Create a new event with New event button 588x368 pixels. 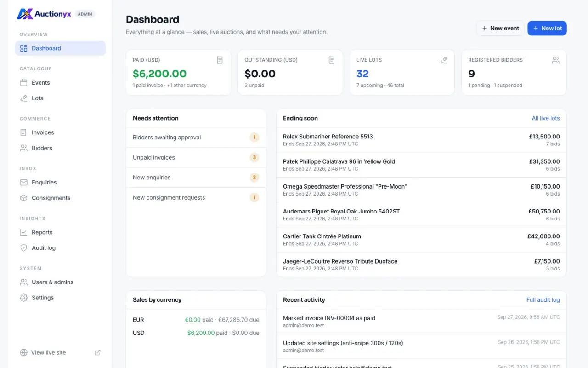point(500,28)
